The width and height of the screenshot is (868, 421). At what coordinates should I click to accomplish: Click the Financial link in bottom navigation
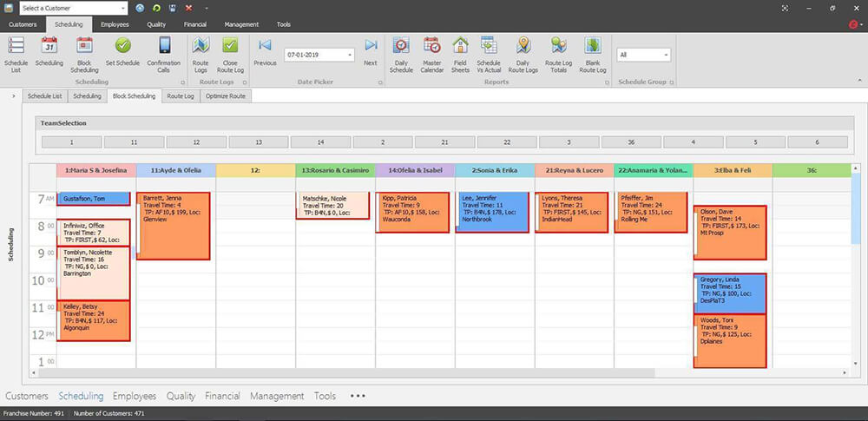click(x=222, y=396)
